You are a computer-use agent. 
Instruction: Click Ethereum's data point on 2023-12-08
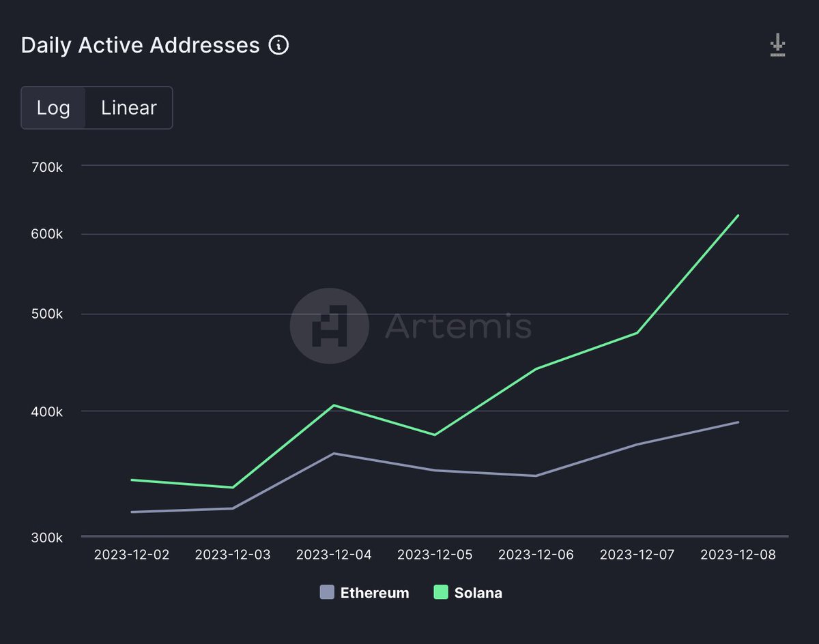[x=738, y=422]
